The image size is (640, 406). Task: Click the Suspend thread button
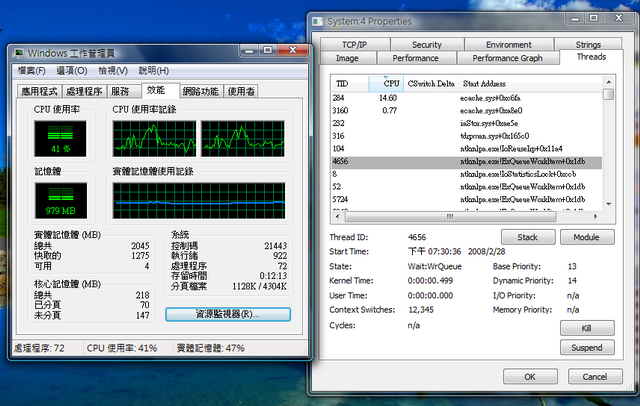pyautogui.click(x=587, y=348)
